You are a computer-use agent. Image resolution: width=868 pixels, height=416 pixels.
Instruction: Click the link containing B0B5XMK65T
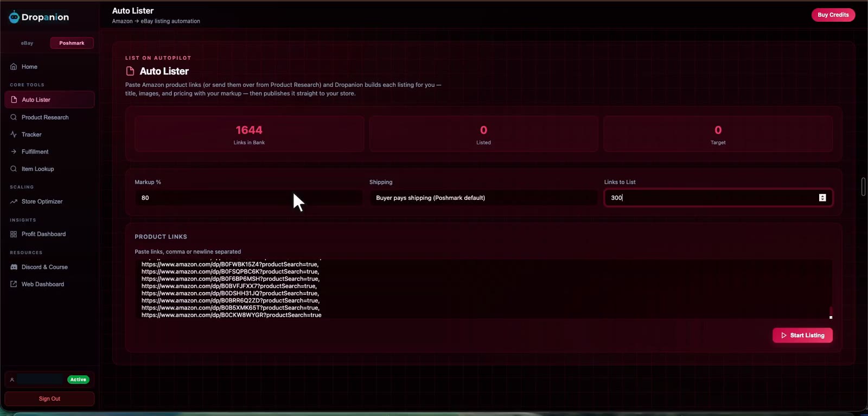tap(231, 308)
